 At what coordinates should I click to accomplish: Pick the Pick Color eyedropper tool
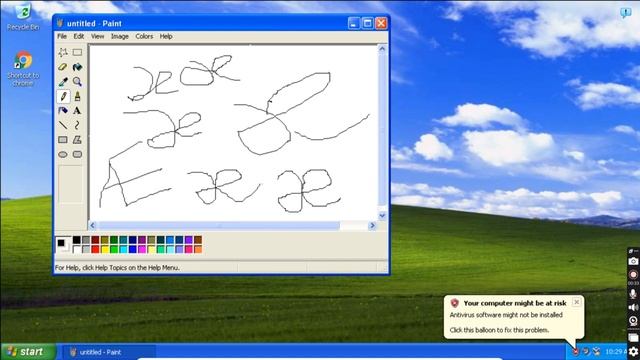[63, 82]
